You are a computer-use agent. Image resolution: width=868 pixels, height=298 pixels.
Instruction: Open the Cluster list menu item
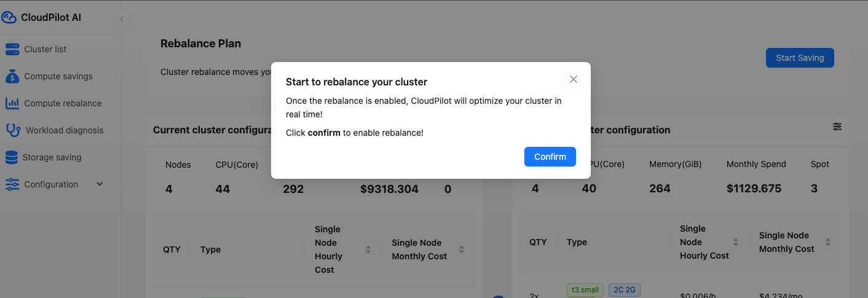[x=45, y=49]
